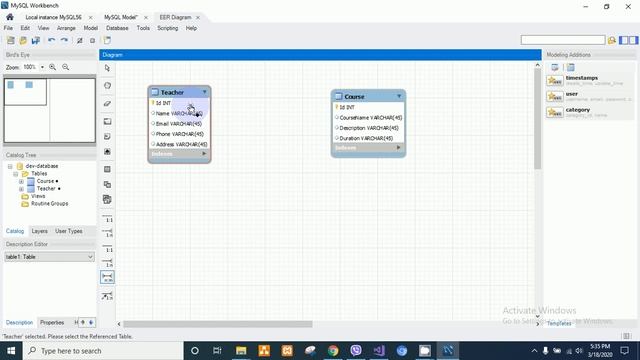Screen dimensions: 640x360
Task: Click the Windows Start button
Action: click(11, 351)
